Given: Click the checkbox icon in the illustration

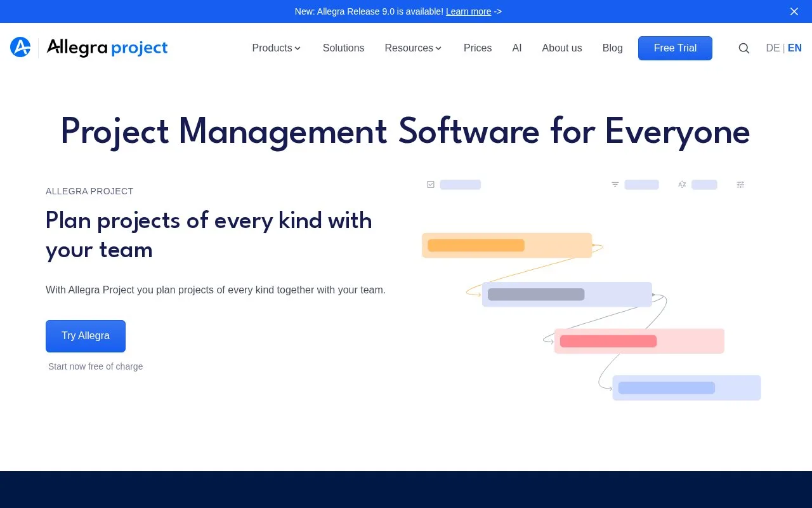Looking at the screenshot, I should point(431,184).
